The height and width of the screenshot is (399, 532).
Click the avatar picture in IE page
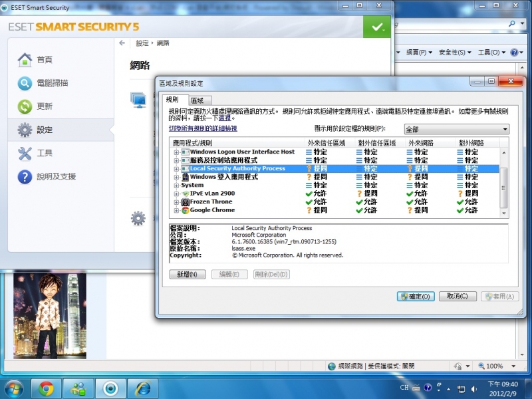pos(50,316)
